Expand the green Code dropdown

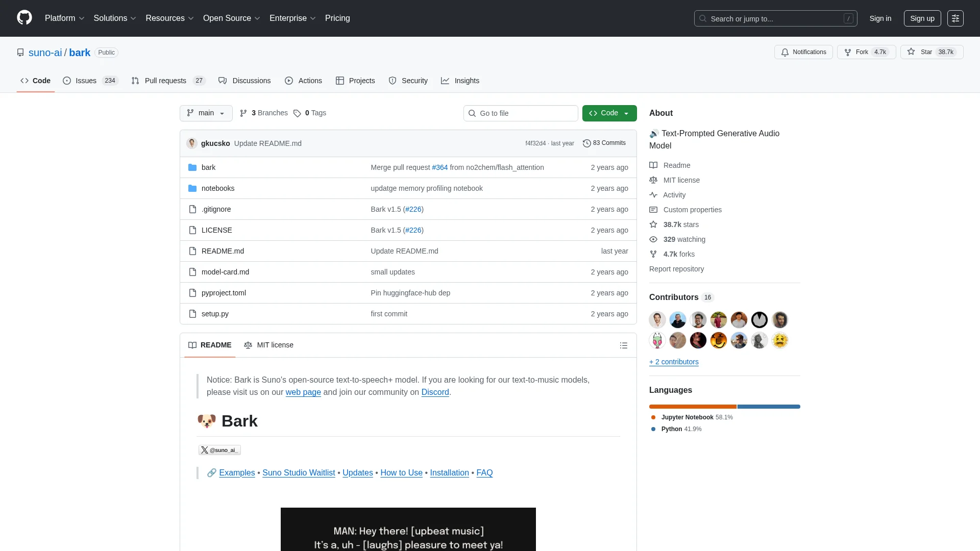609,113
